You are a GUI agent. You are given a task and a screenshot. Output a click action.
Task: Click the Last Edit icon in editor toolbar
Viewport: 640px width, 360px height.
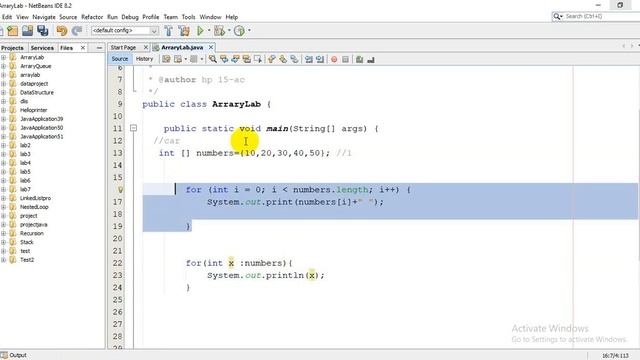[x=166, y=60]
